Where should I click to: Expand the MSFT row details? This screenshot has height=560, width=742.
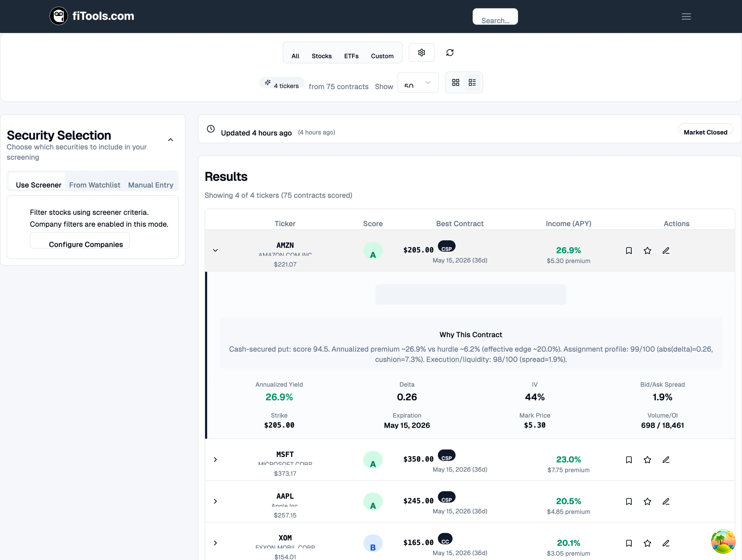[215, 460]
